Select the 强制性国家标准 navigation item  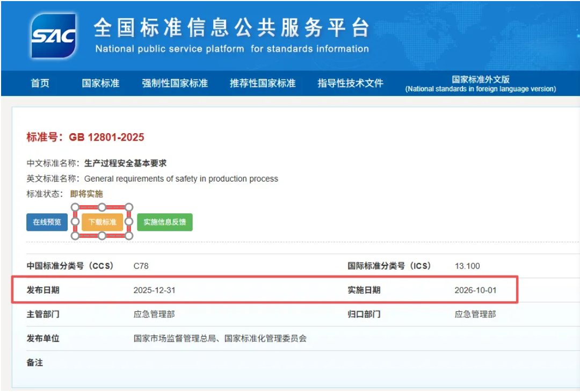click(175, 83)
